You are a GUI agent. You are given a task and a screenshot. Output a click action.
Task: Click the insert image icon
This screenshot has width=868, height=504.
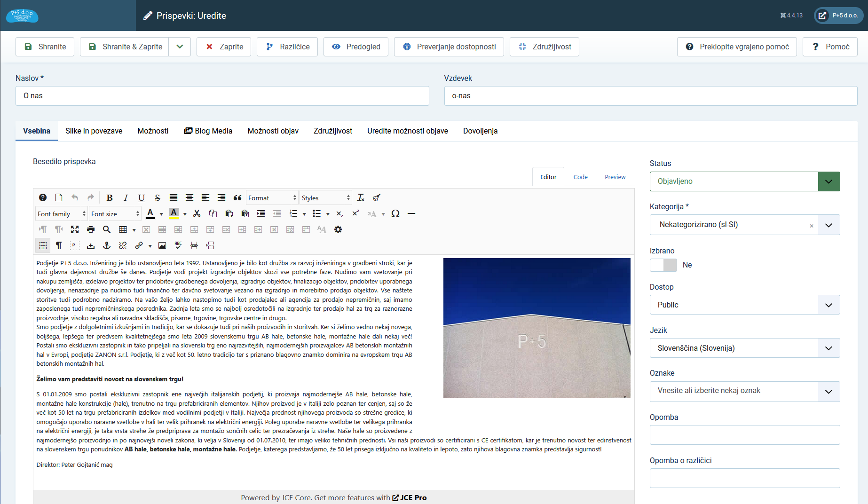[x=162, y=246]
